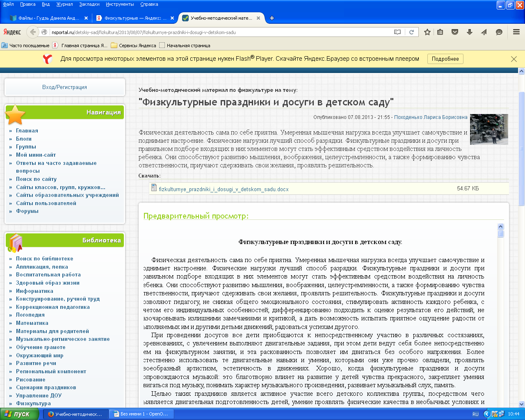The width and height of the screenshot is (525, 420).
Task: Open the chat smiley toolbar icon
Action: coord(499,32)
